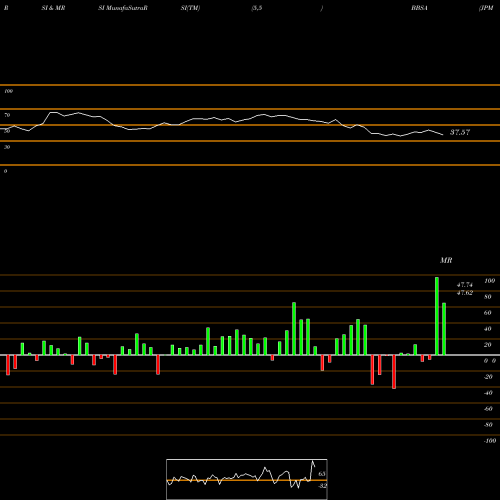This screenshot has height=500, width=500.
Task: Click the JPM text in header
Action: click(x=486, y=8)
